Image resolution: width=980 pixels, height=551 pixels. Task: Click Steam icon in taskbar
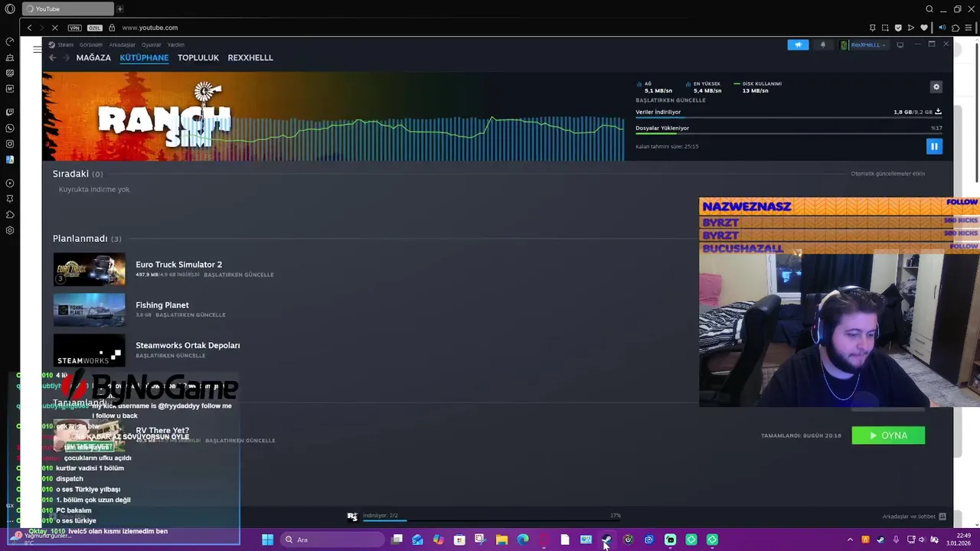coord(606,540)
